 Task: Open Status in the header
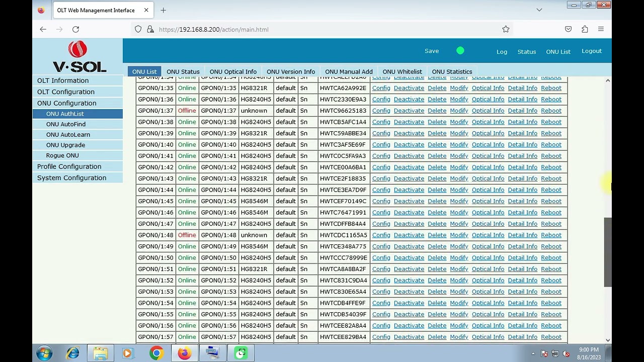[x=527, y=52]
